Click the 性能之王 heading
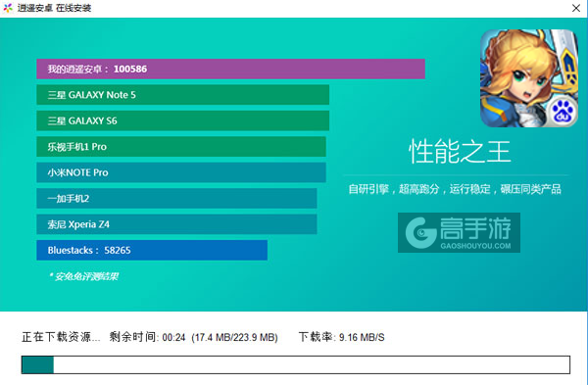Viewport: 588px width, 385px height. (460, 151)
